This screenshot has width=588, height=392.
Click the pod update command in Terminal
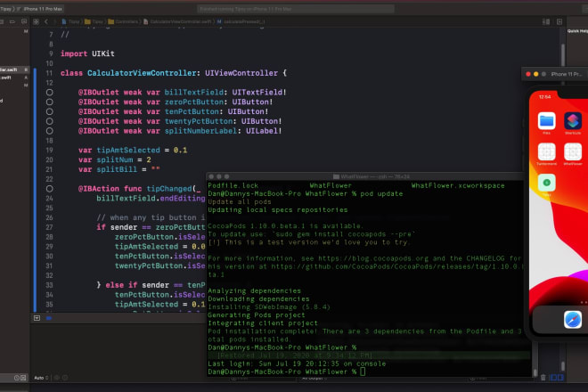[x=381, y=194]
